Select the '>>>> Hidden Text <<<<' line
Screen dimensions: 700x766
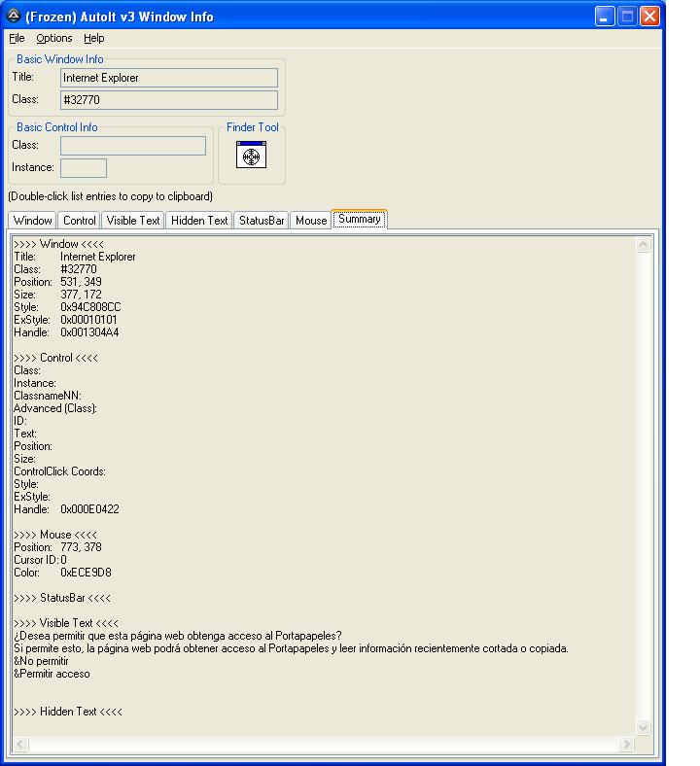pos(68,712)
